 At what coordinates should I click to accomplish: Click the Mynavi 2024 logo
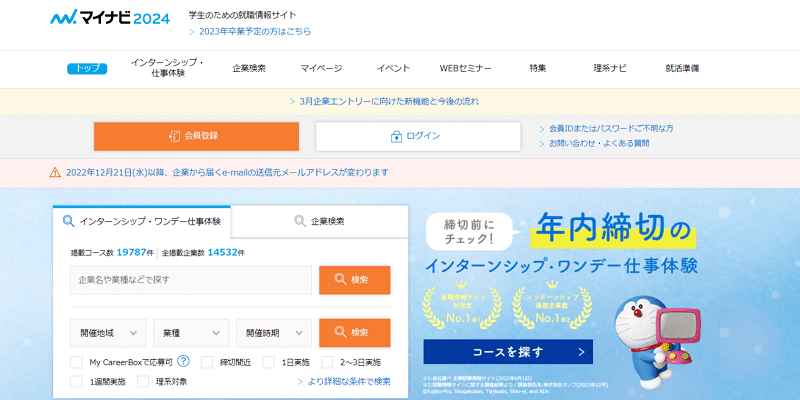[x=110, y=18]
